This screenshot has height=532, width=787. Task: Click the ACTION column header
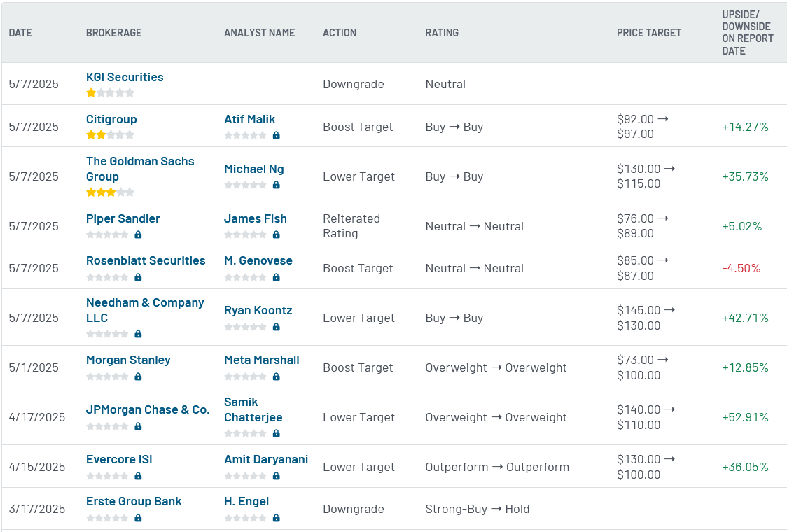coord(340,33)
